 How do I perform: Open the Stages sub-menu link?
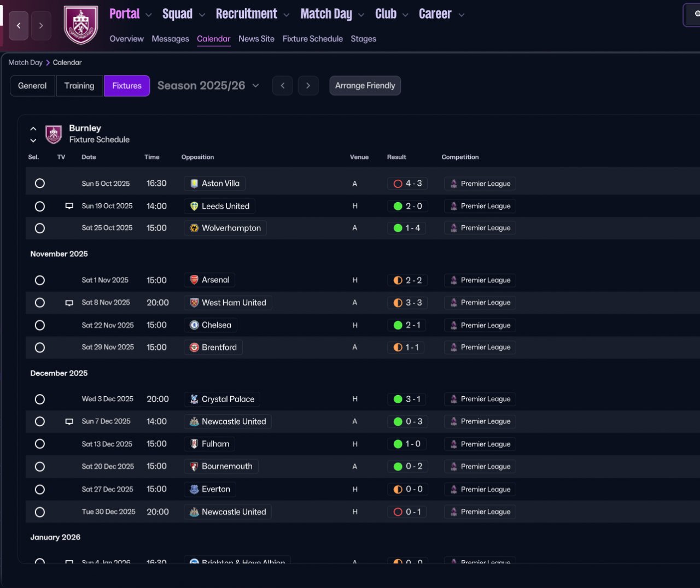(x=364, y=39)
